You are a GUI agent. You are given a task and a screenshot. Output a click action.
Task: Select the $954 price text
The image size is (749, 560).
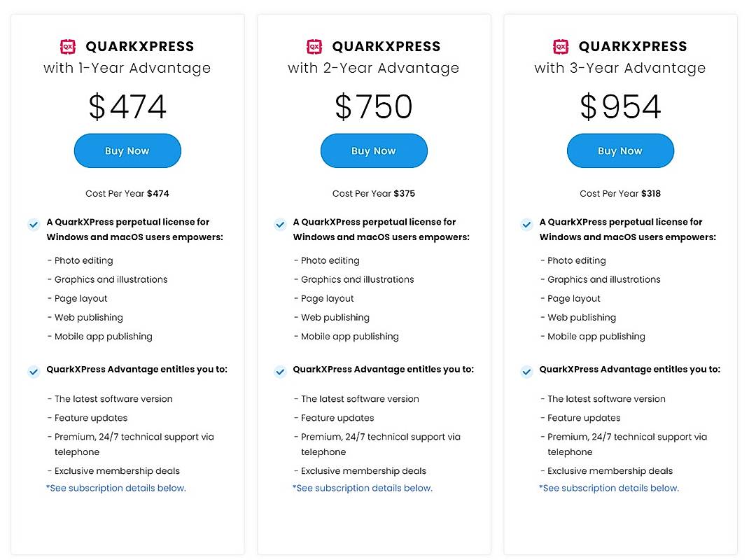pos(620,106)
